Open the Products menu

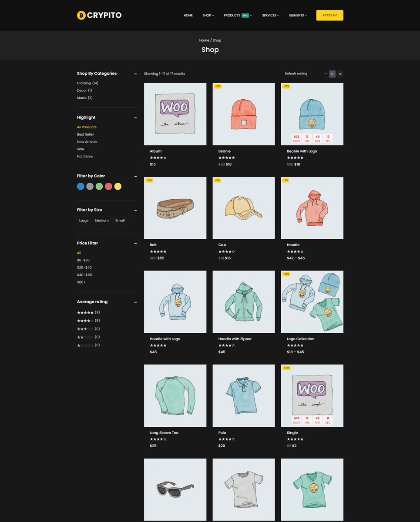coord(237,15)
